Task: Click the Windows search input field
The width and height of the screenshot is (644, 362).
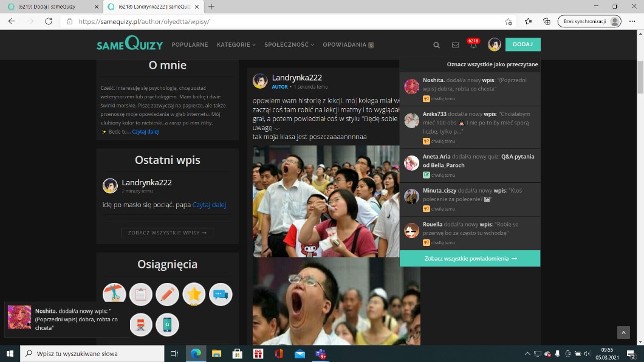Action: [x=91, y=353]
